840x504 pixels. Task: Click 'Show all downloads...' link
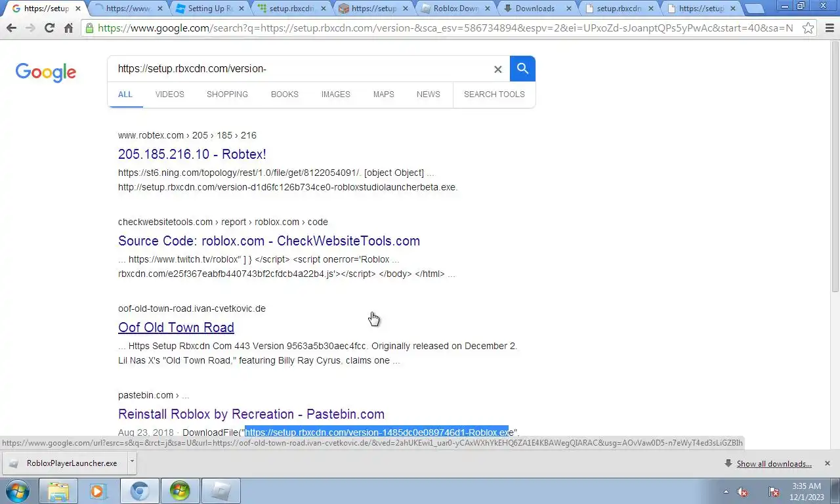774,464
